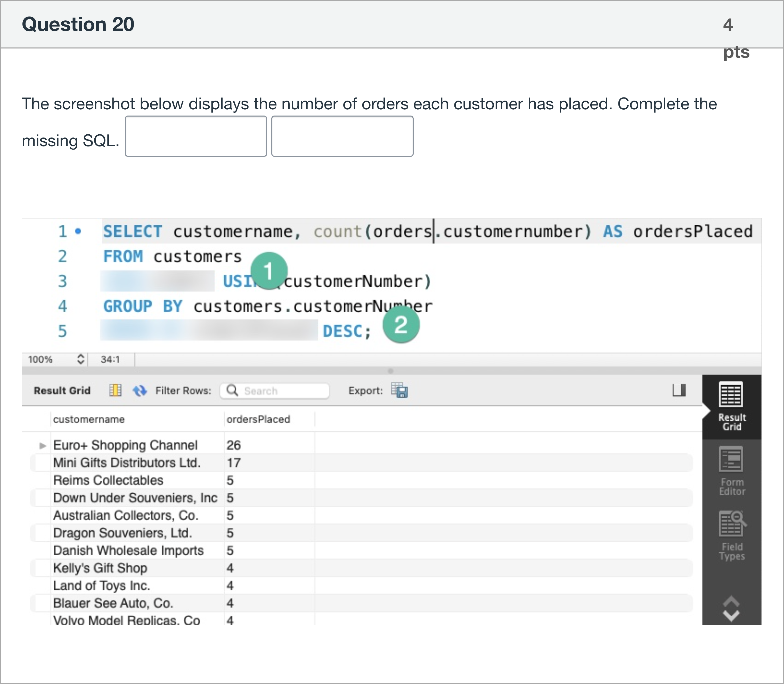Toggle the wrap cell content icon
Viewport: 784px width, 684px height.
coord(679,390)
